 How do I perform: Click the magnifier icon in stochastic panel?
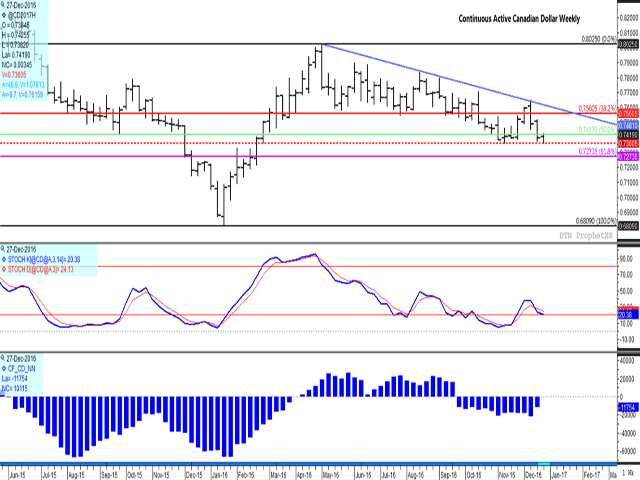tap(4, 246)
